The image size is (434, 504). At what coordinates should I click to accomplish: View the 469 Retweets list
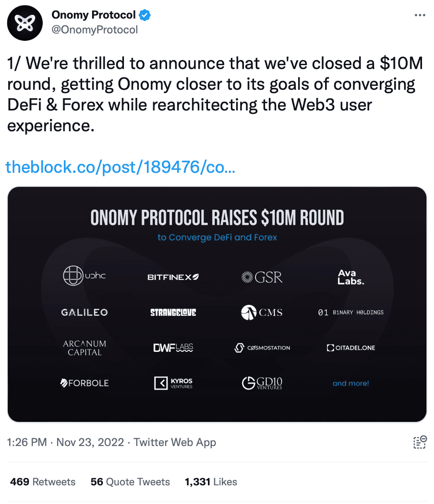43,481
